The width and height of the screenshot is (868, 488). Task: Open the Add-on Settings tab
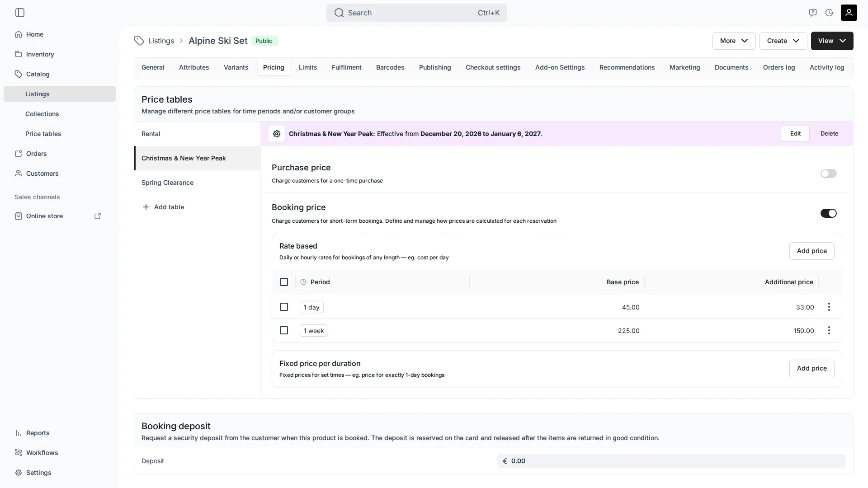560,67
